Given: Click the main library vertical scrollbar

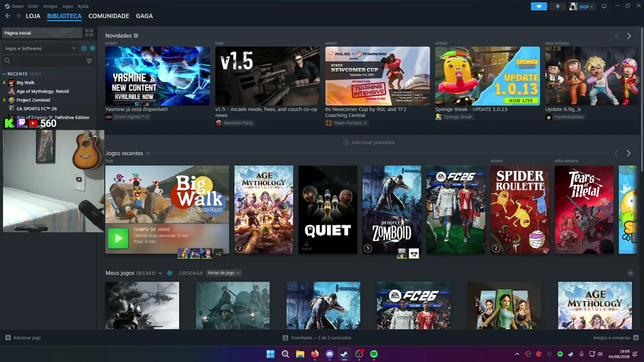Looking at the screenshot, I should 641,101.
